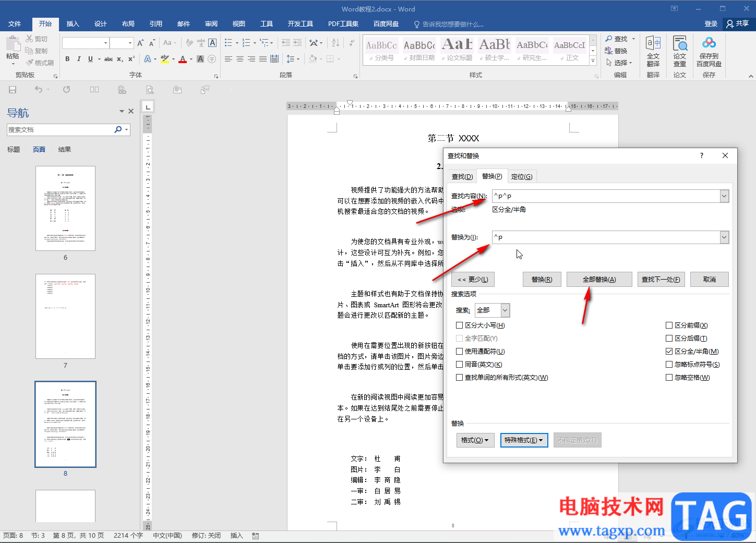Image resolution: width=756 pixels, height=543 pixels.
Task: Expand the 查找内容 history dropdown
Action: pyautogui.click(x=724, y=196)
